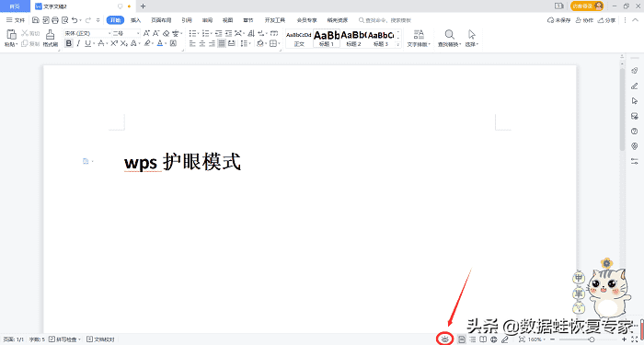This screenshot has height=345, width=644.
Task: Center align the paragraph
Action: click(202, 43)
